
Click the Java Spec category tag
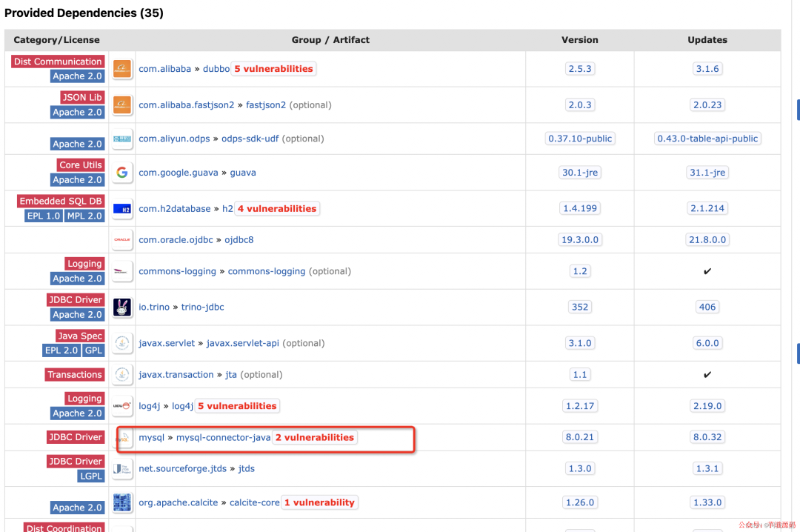click(x=79, y=336)
